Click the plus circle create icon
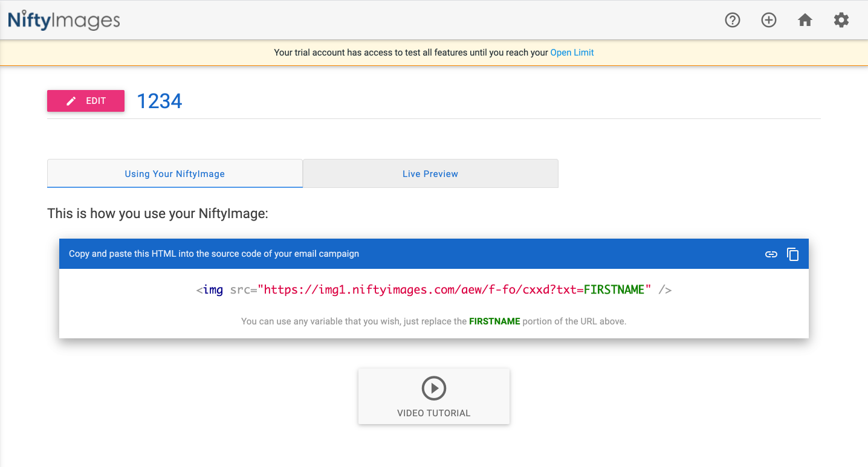This screenshot has height=467, width=868. click(x=769, y=20)
